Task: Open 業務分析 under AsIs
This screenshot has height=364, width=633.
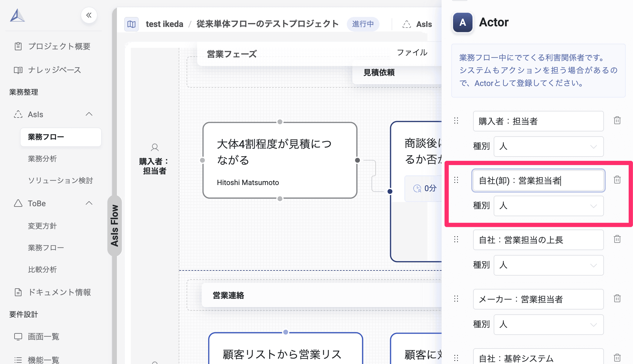Action: 42,159
